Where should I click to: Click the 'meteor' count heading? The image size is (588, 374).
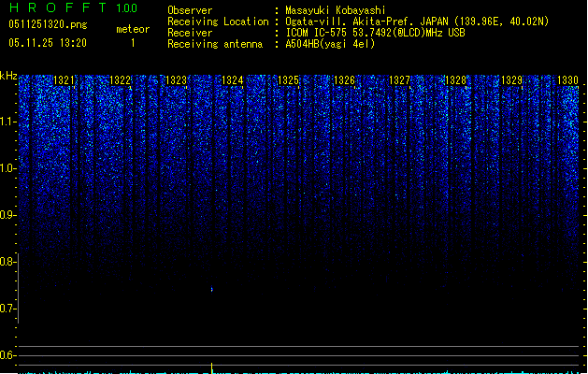(133, 29)
